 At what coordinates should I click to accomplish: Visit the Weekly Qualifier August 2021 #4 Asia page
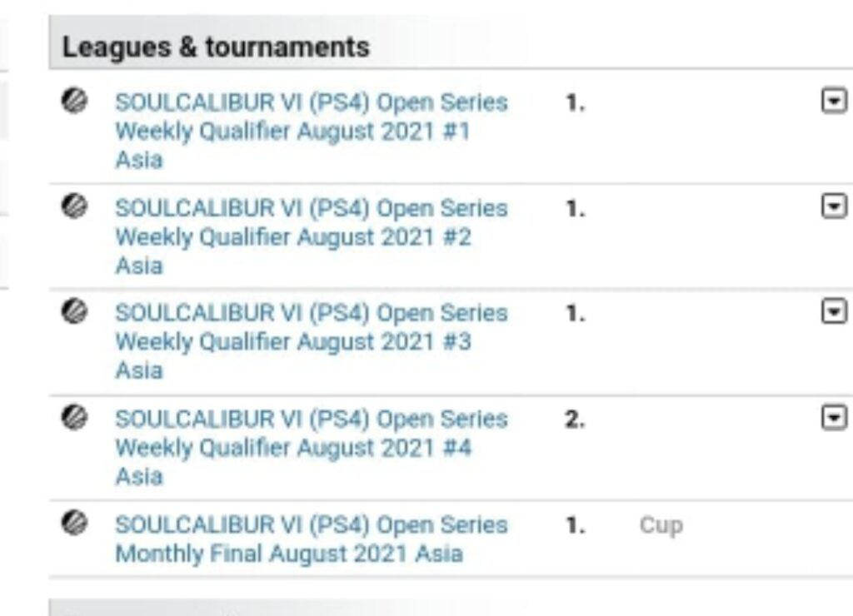(x=312, y=448)
